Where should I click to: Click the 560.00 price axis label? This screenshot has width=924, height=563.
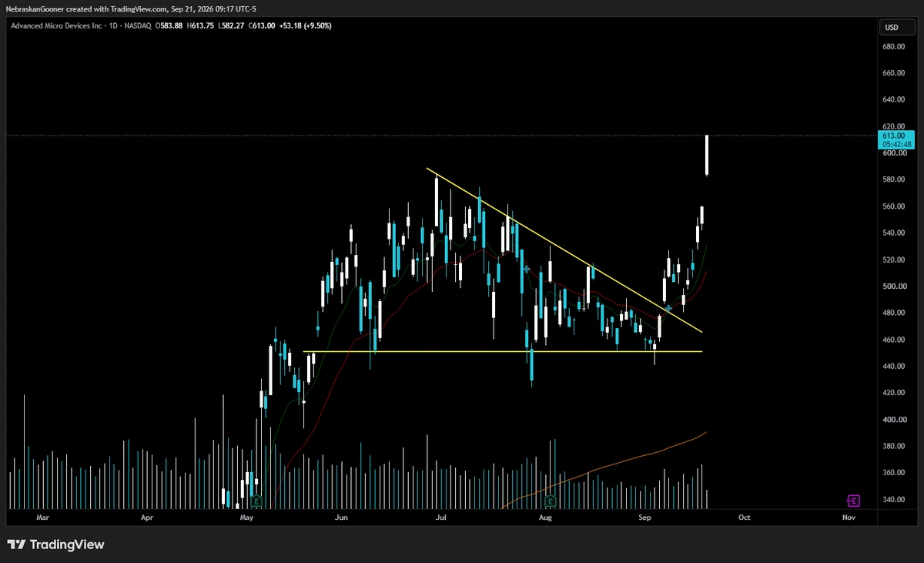[x=894, y=206]
